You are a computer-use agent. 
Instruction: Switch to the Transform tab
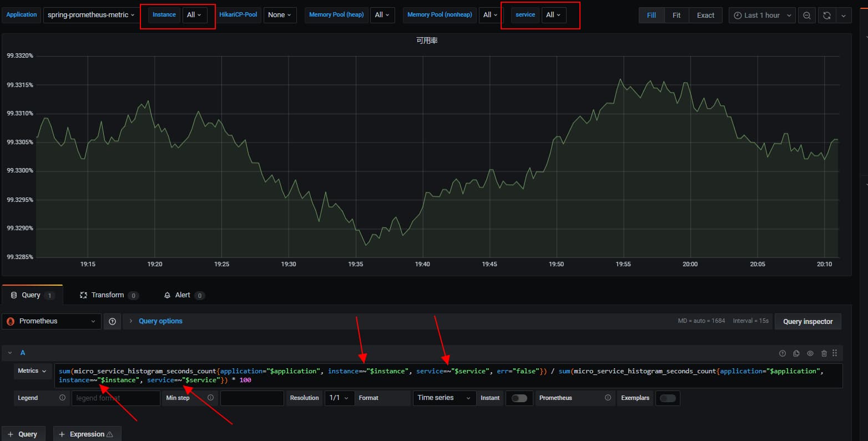(x=108, y=295)
